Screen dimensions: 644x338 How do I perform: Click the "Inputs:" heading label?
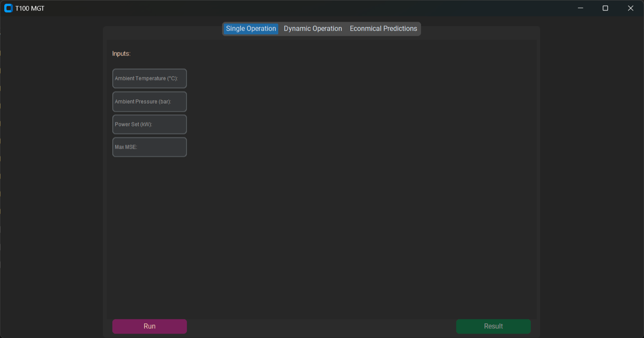121,54
